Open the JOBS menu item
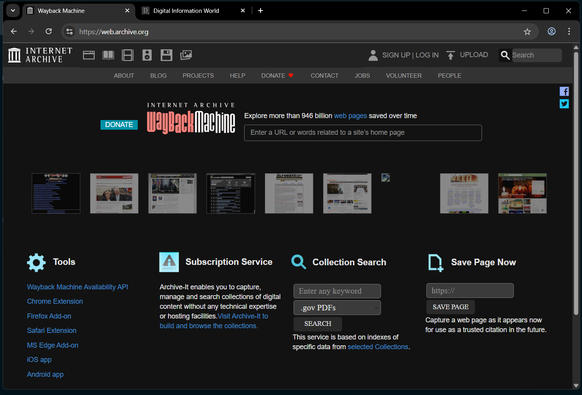 [362, 76]
